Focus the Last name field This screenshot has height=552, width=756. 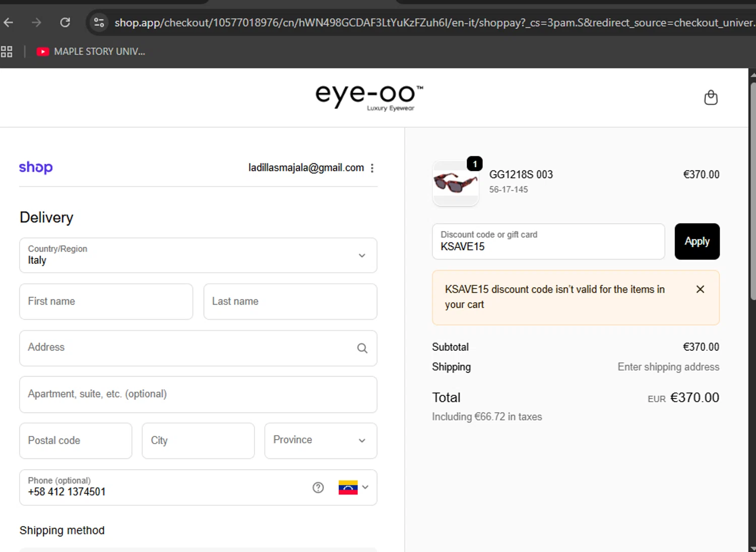click(x=290, y=301)
